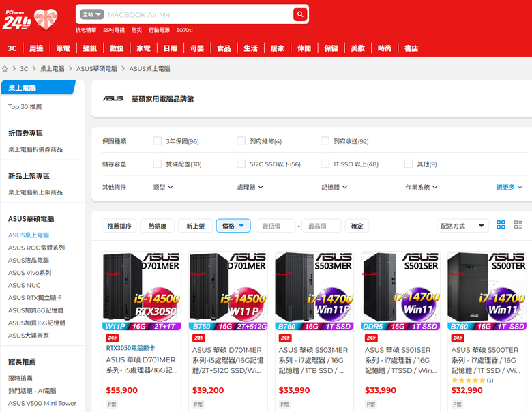Open S503MER i7-14700 product thumbnail
Viewport: 532px width, 412px height.
click(314, 291)
